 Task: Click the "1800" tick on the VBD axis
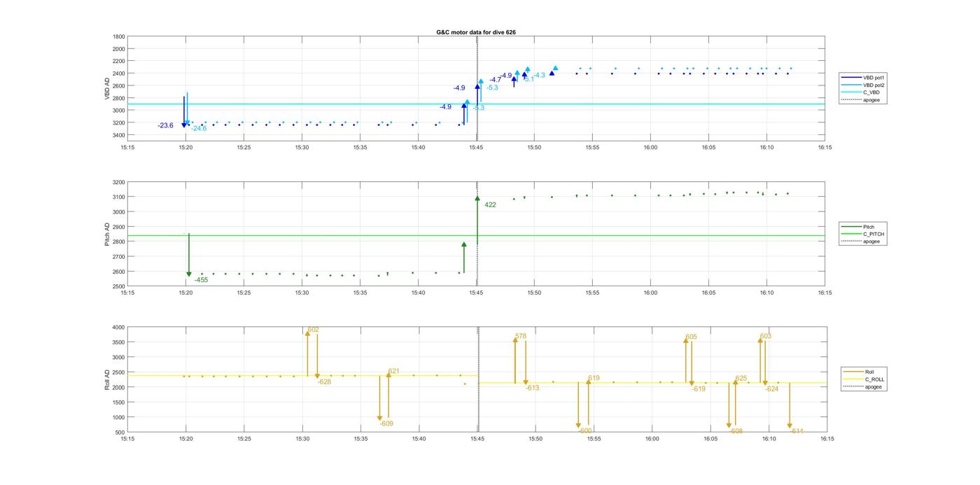pyautogui.click(x=119, y=36)
